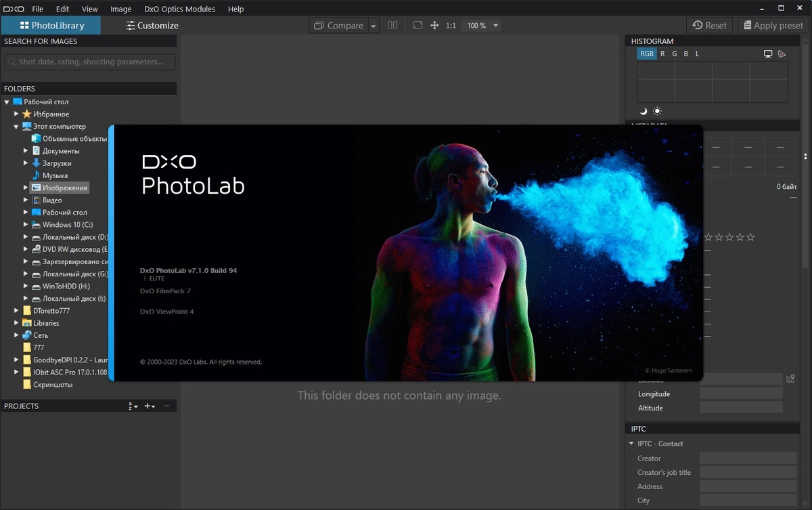Viewport: 812px width, 510px height.
Task: Show B channel in histogram
Action: 685,54
